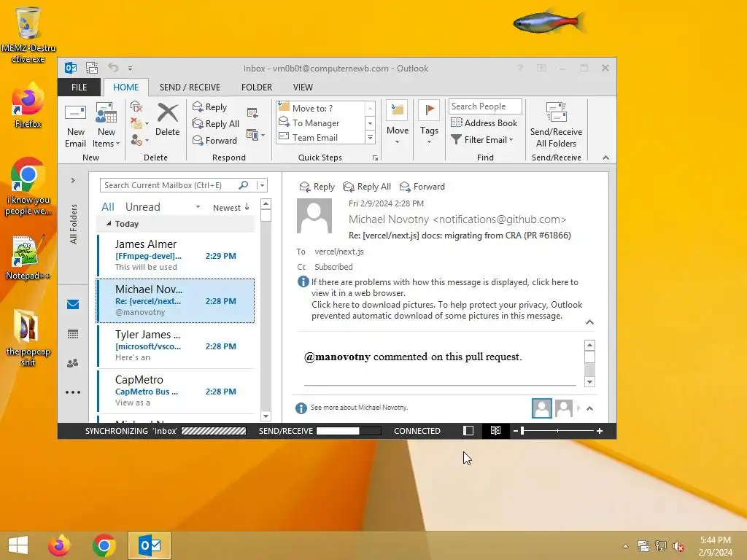Click the Meeting reply icon in Respond group
Viewport: 747px width, 560px height.
pos(252,113)
